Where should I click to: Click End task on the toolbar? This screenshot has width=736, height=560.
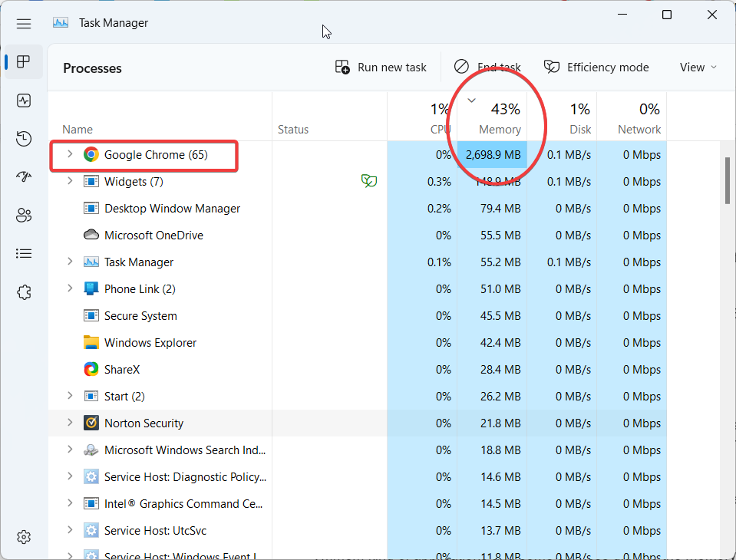point(487,67)
